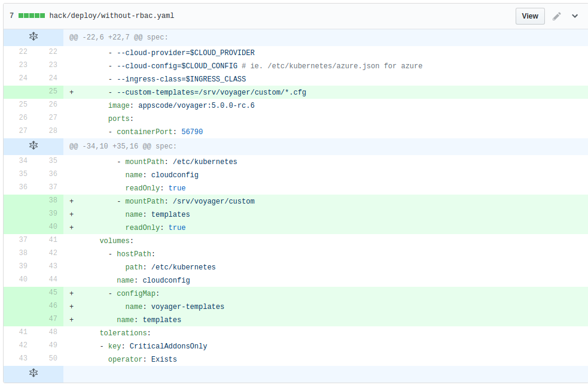Image resolution: width=588 pixels, height=385 pixels.
Task: Select new line number 25
Action: click(53, 92)
